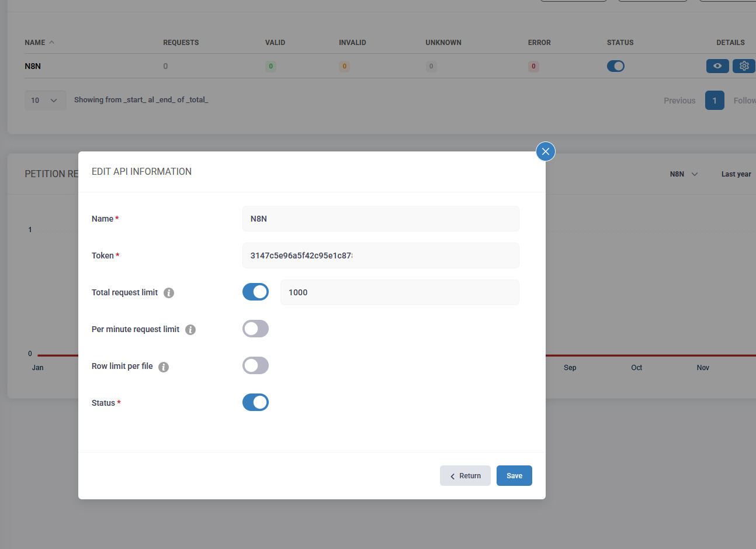Disable the Total request limit toggle
Screen dimensions: 756x549
[255, 291]
